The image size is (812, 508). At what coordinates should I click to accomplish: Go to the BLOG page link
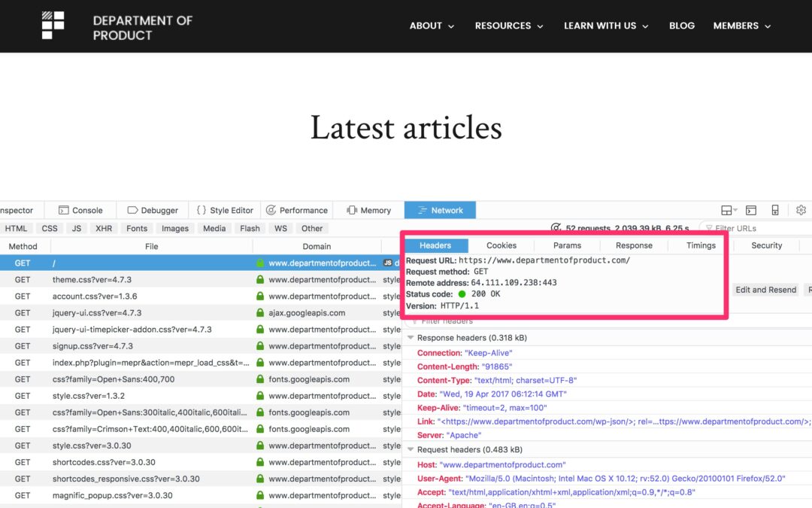pyautogui.click(x=681, y=26)
